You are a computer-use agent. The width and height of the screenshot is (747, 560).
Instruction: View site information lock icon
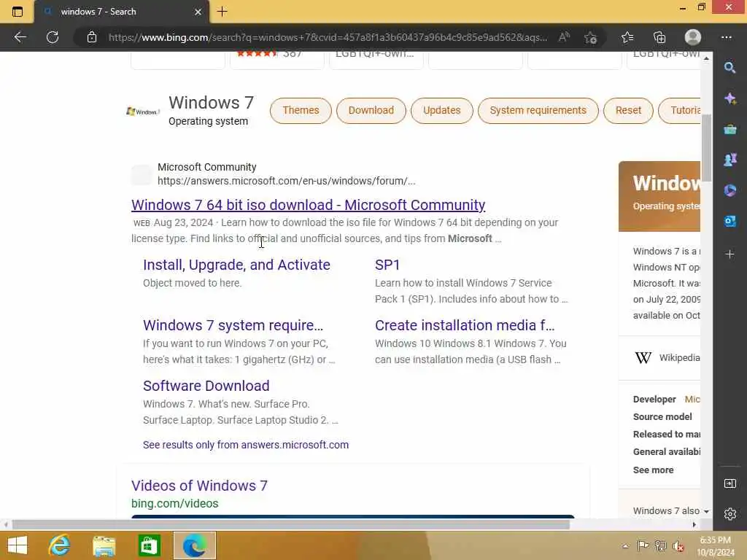coord(92,37)
